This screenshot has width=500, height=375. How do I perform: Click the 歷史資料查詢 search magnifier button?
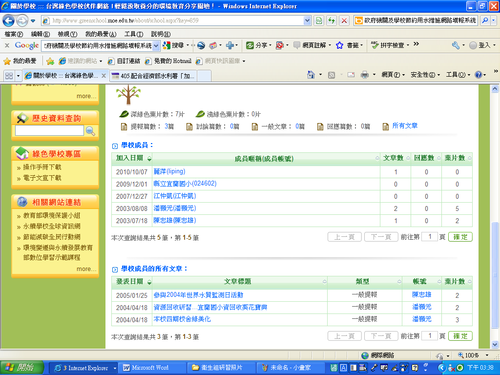point(90,131)
